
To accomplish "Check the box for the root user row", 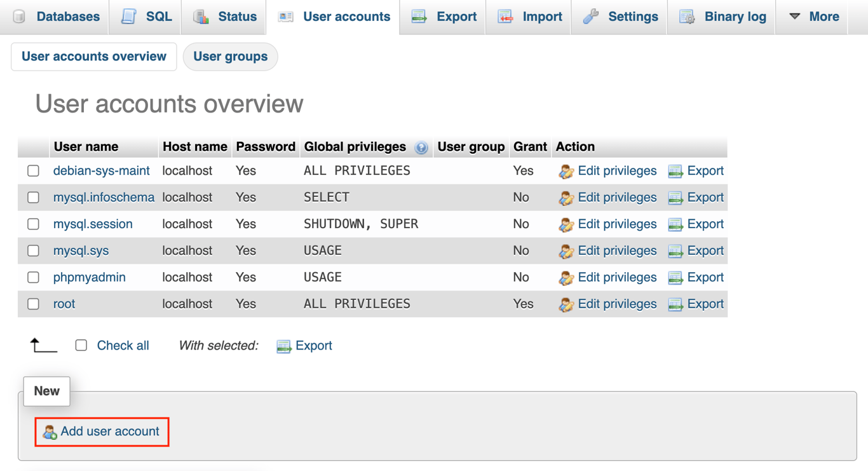I will coord(33,304).
